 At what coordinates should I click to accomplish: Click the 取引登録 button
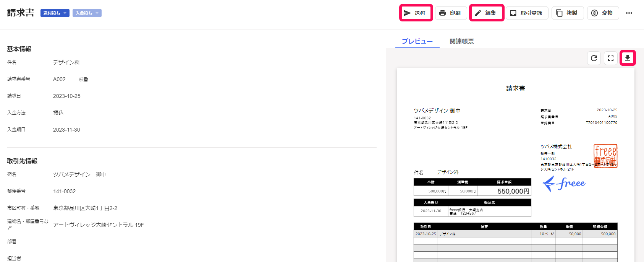[527, 13]
